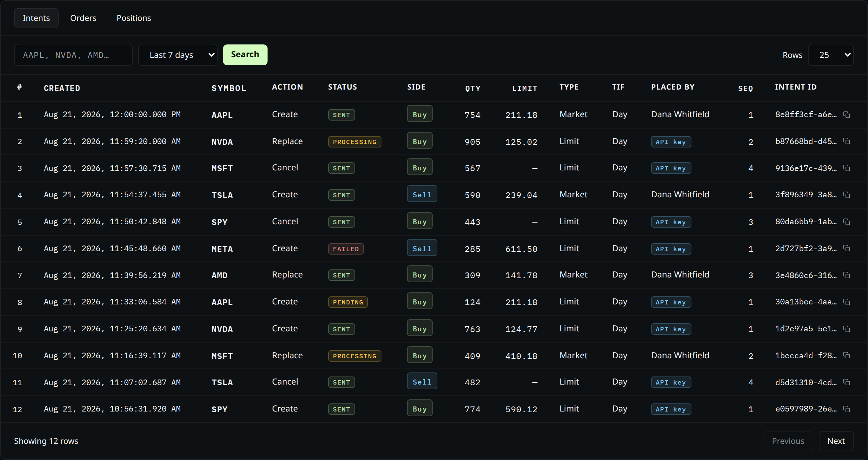Copy intent ID 80da6bb9-1ab…
Screen dimensions: 868x460
point(846,222)
